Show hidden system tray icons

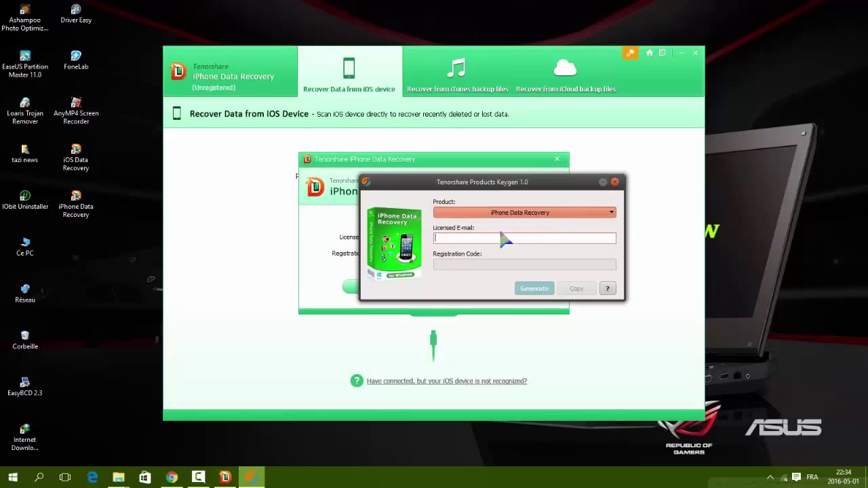click(x=770, y=477)
